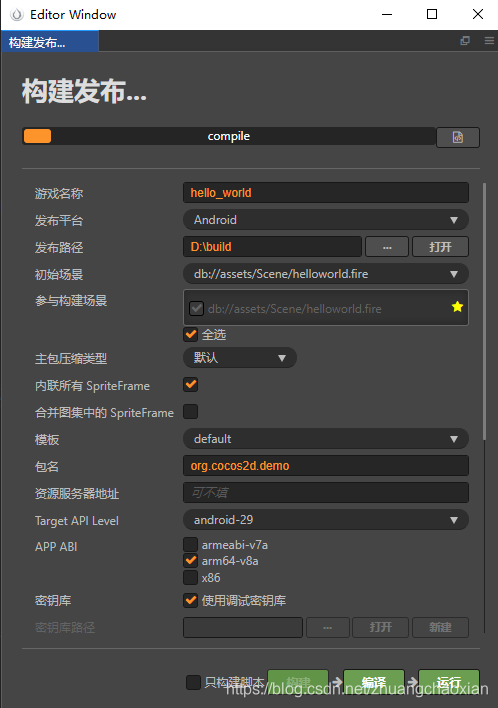
Task: Click the 打开 button next to build path
Action: 440,247
